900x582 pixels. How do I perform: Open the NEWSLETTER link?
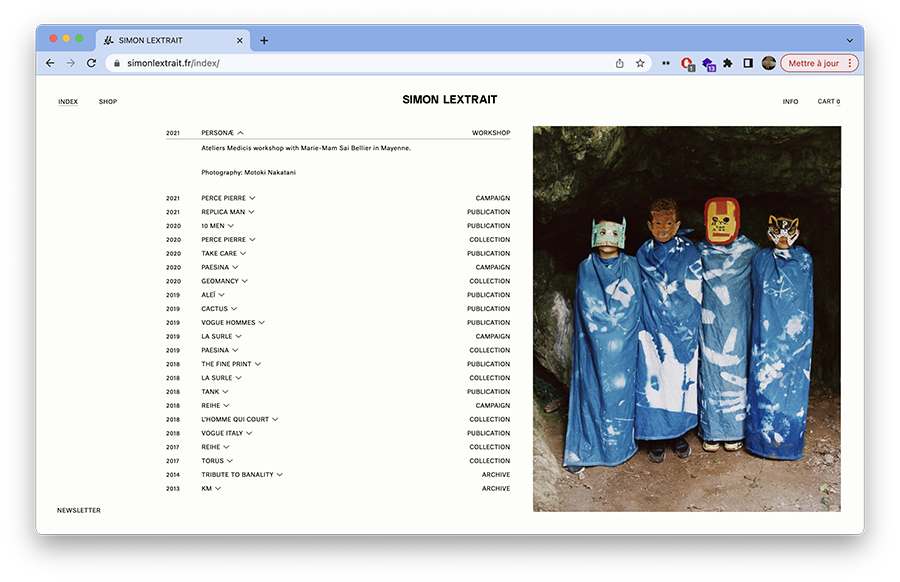tap(79, 510)
